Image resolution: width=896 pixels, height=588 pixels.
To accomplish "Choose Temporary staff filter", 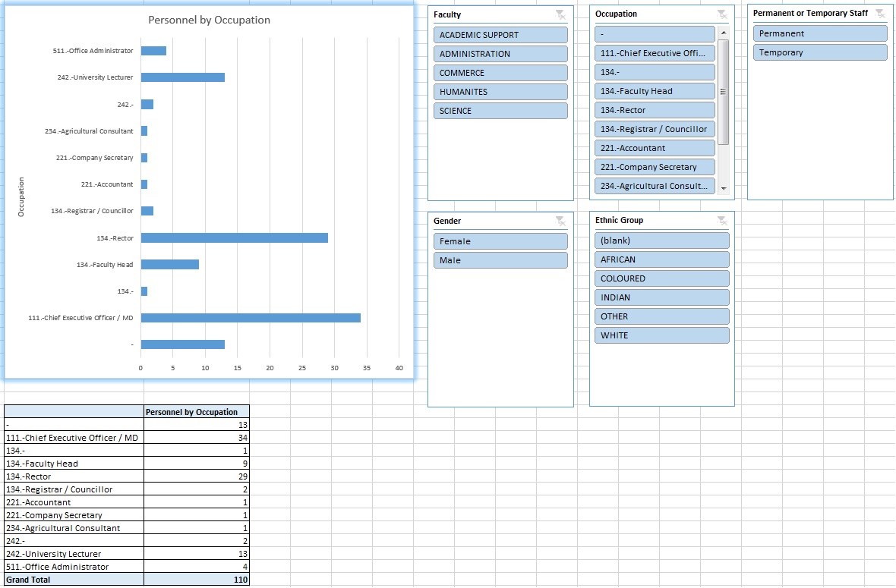I will [x=820, y=52].
